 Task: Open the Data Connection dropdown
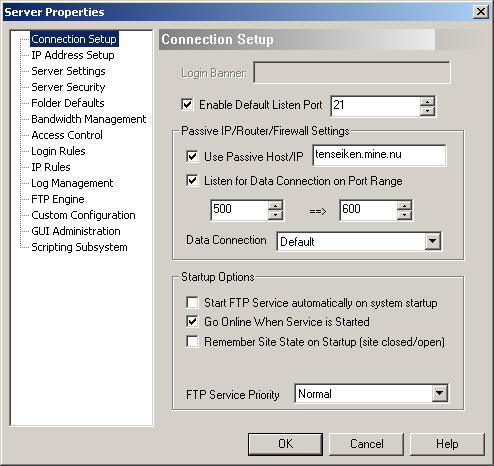pyautogui.click(x=432, y=241)
